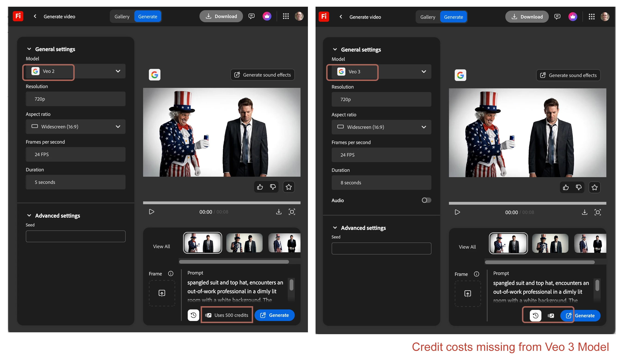Click the download icon in the Veo 2 player bar
The image size is (626, 364).
pyautogui.click(x=279, y=212)
